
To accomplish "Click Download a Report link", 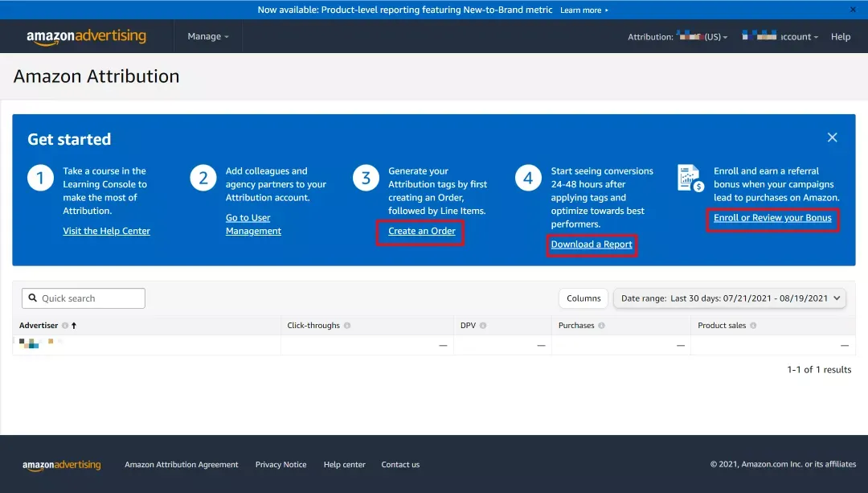I will (x=592, y=244).
